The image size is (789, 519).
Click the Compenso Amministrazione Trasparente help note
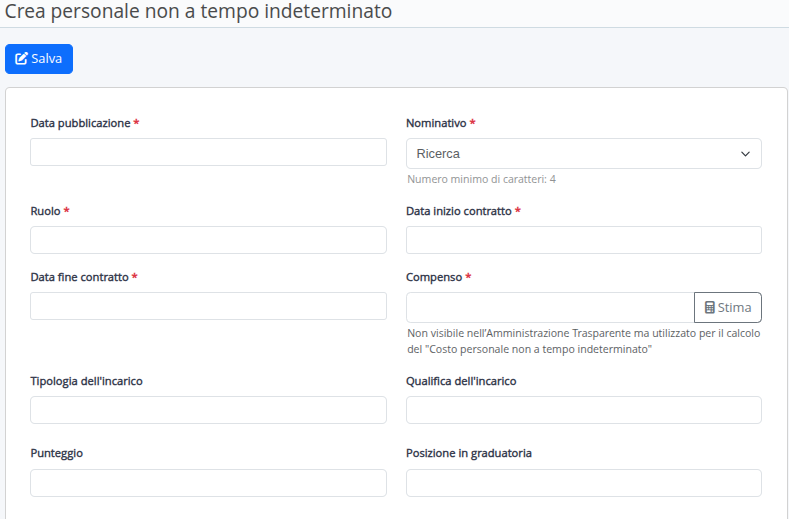pyautogui.click(x=583, y=341)
